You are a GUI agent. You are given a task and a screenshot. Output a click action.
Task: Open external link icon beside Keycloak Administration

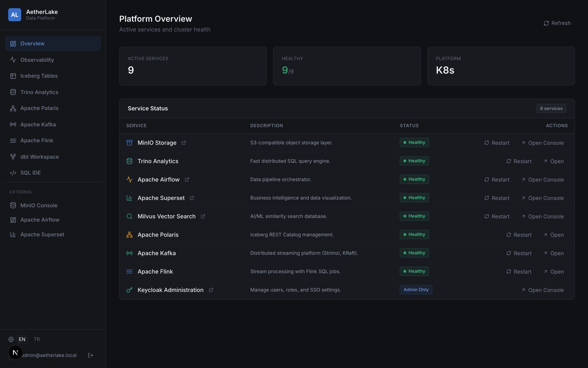(x=211, y=290)
